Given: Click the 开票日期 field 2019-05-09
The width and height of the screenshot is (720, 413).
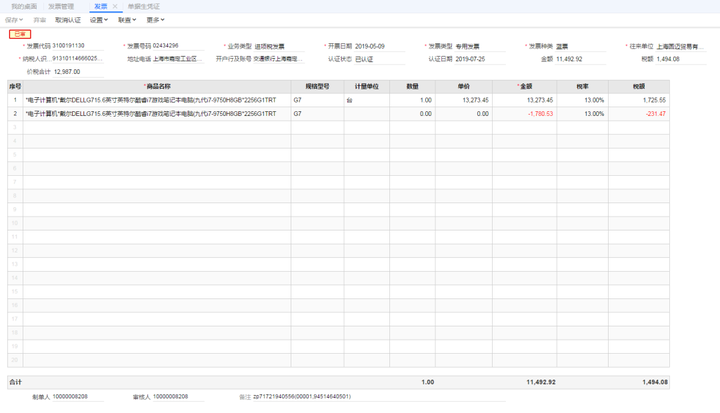Looking at the screenshot, I should 379,46.
